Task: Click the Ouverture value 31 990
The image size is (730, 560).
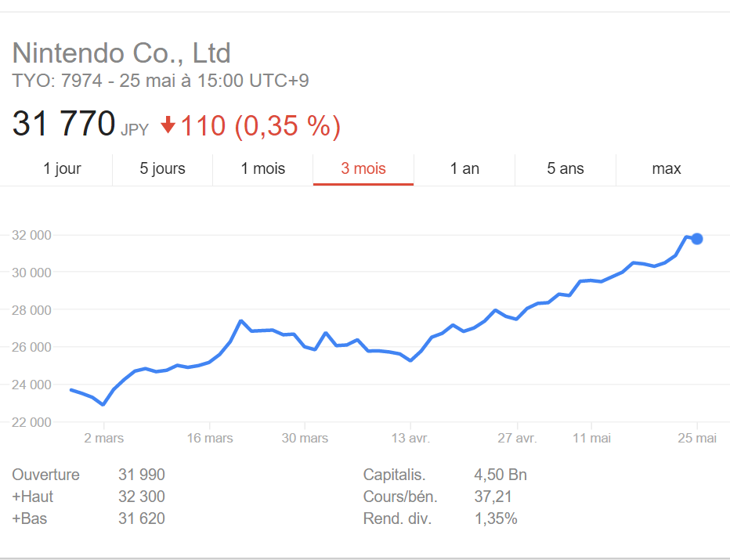Action: point(142,475)
